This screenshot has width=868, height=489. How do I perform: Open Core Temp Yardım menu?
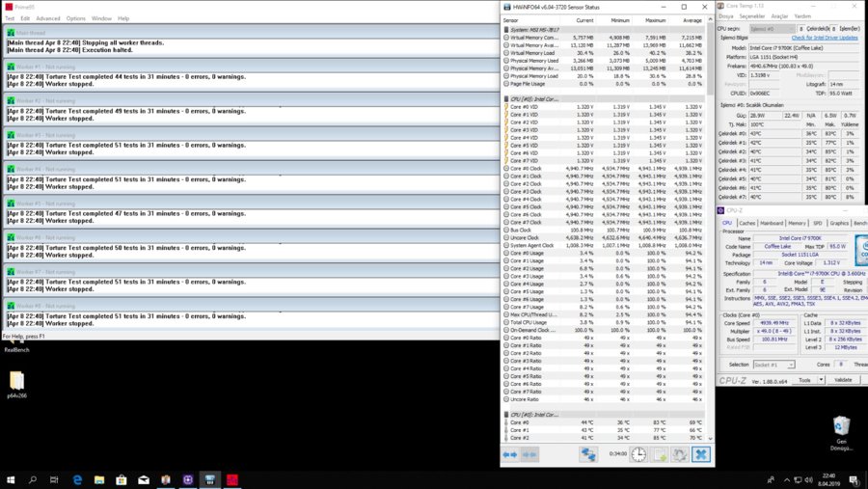pyautogui.click(x=802, y=16)
